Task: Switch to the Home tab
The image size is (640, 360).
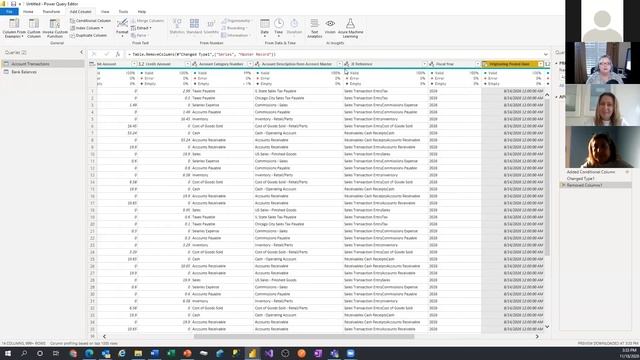Action: pos(28,11)
